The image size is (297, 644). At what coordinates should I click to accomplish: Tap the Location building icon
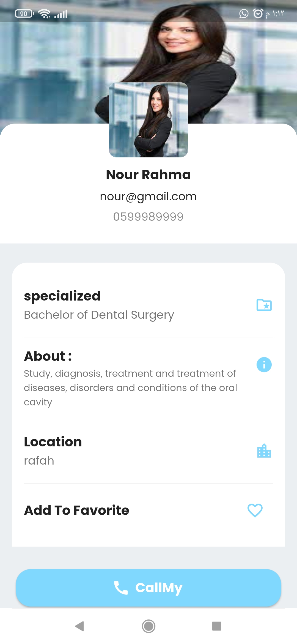coord(264,451)
